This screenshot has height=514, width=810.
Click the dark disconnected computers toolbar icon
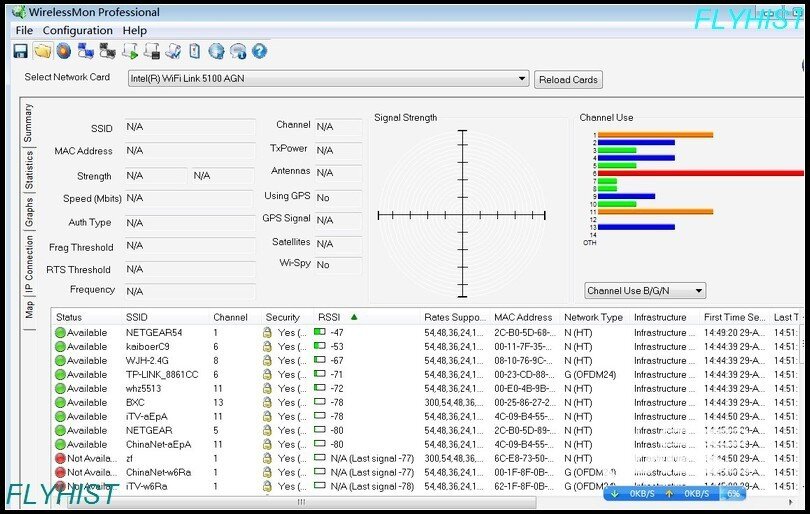tap(107, 51)
